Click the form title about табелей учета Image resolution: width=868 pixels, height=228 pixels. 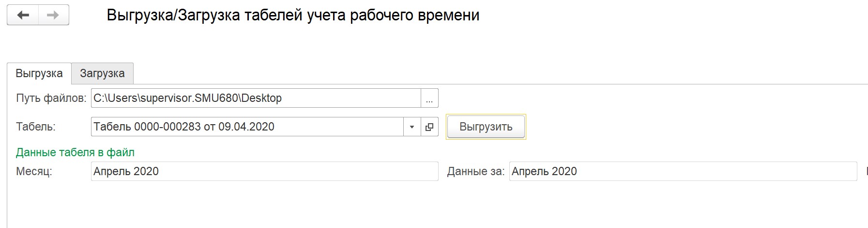pos(293,15)
